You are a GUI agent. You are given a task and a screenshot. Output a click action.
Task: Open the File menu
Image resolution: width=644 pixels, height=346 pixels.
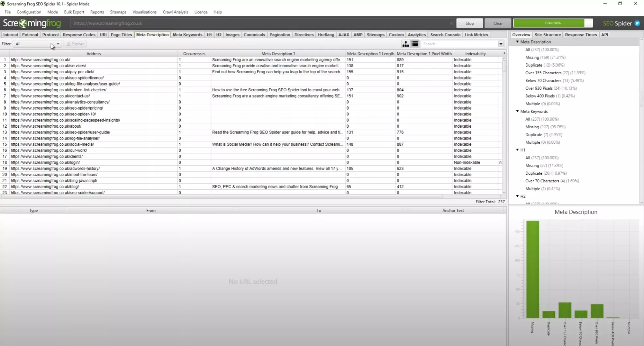8,12
